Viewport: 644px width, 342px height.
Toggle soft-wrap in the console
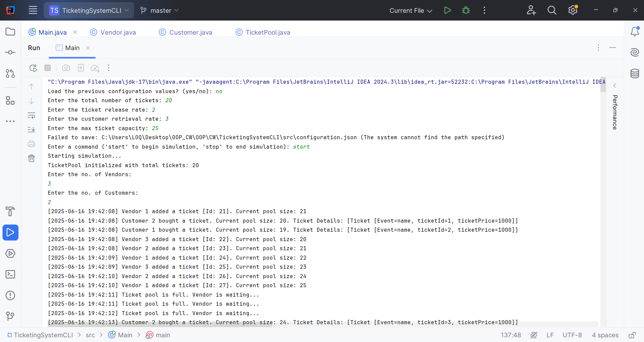[31, 115]
